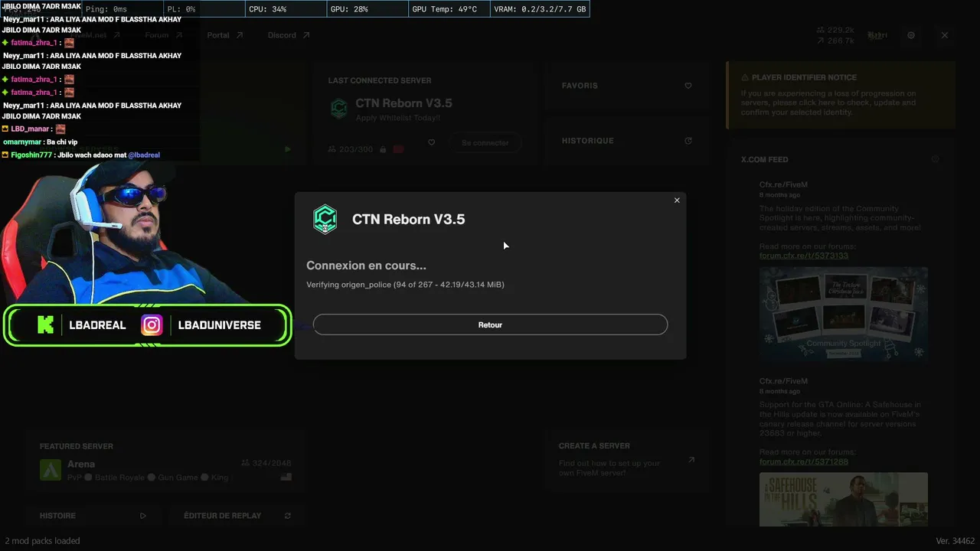Open the Portal link in the top navigation
Image resolution: width=980 pixels, height=551 pixels.
point(224,35)
